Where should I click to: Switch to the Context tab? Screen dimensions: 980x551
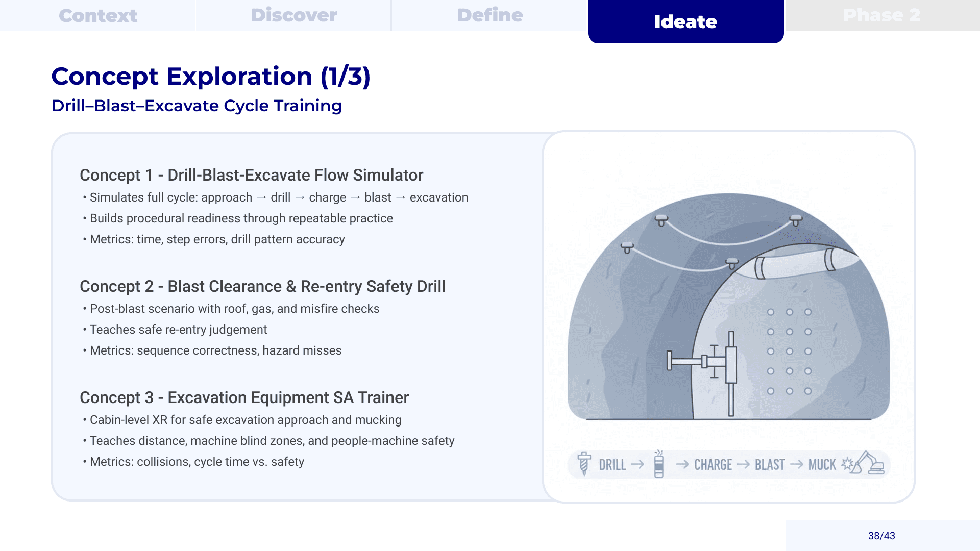(x=98, y=15)
